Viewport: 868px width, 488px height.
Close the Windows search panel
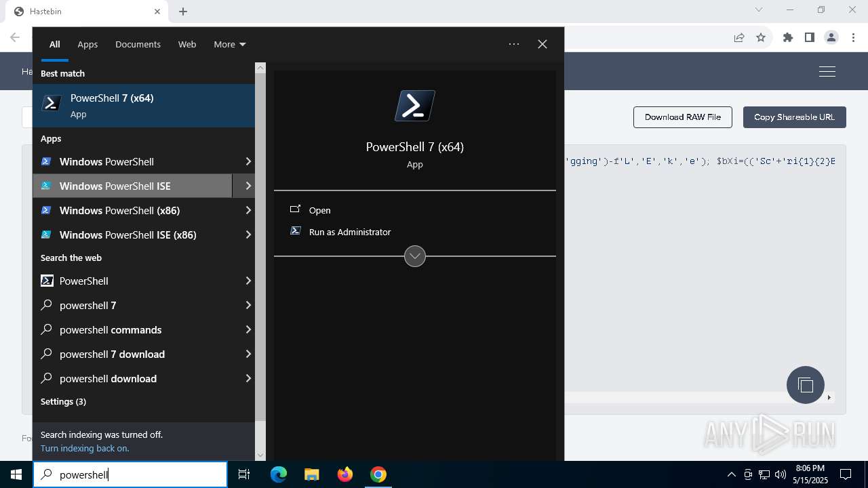click(x=542, y=44)
